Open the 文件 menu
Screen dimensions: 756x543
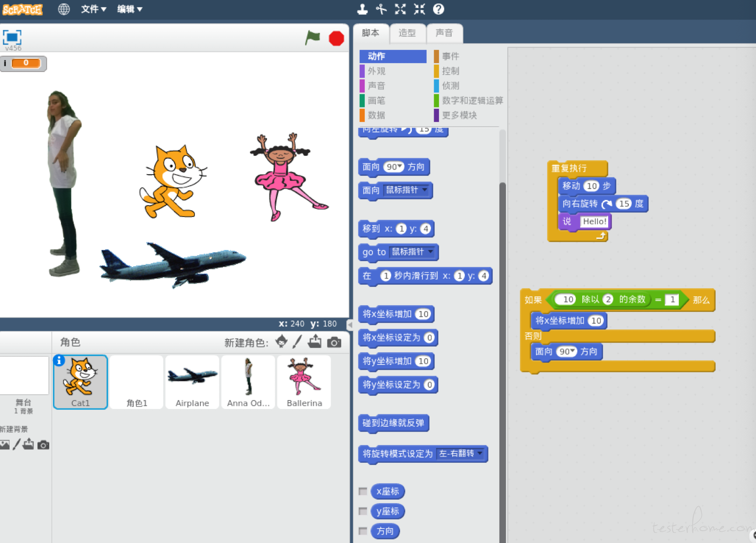[93, 9]
